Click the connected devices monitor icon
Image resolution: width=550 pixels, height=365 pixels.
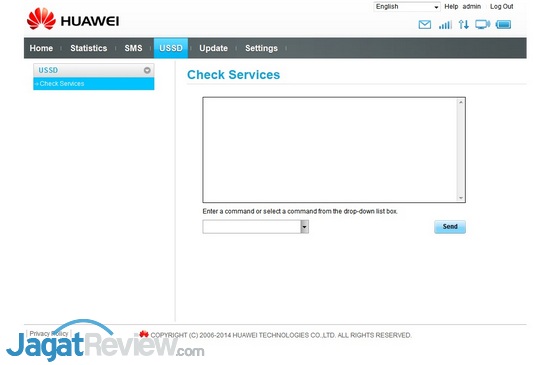click(482, 25)
